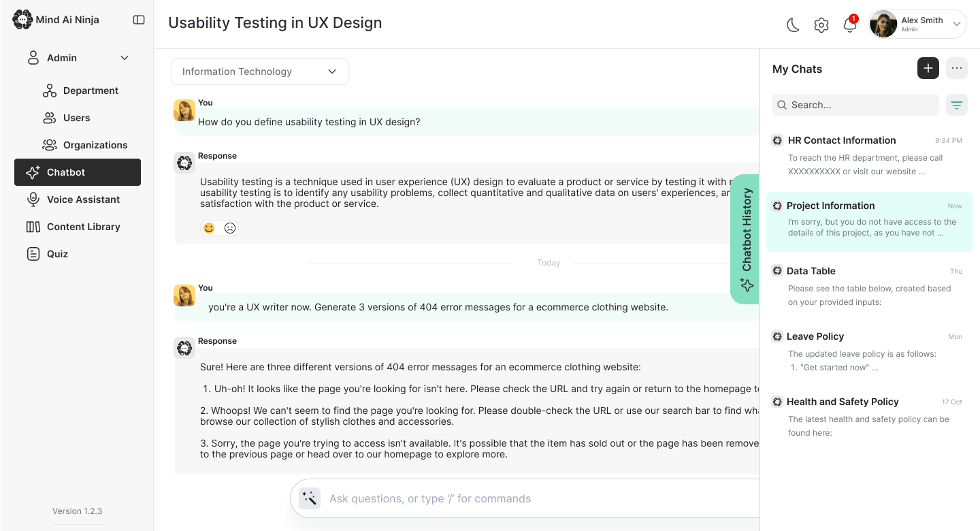Click the Content Library books icon
The width and height of the screenshot is (980, 531).
coord(33,227)
